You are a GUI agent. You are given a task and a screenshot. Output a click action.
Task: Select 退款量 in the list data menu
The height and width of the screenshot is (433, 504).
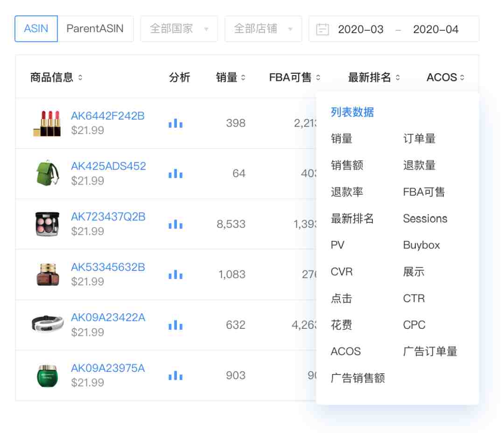click(419, 165)
